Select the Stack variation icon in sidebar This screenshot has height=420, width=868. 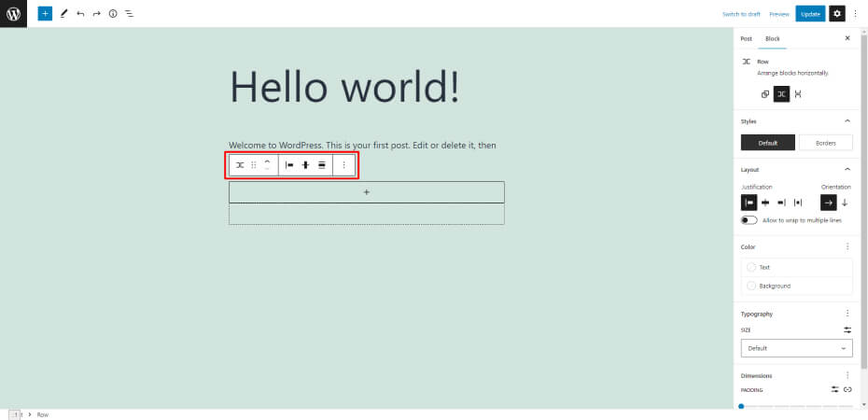798,94
